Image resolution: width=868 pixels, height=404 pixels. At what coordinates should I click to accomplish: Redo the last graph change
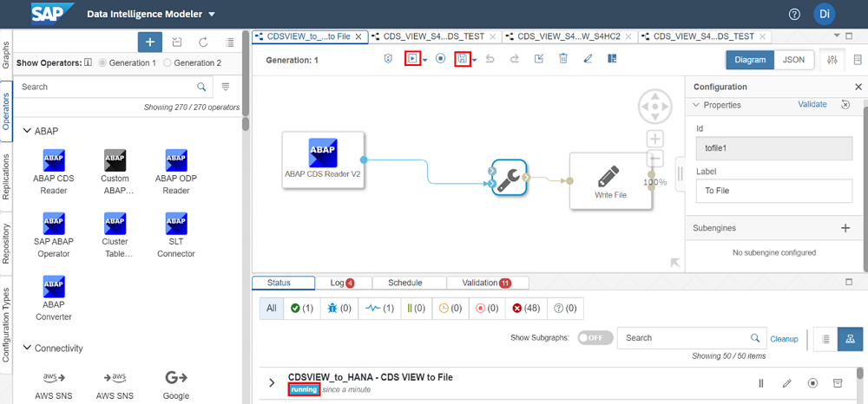pos(514,59)
